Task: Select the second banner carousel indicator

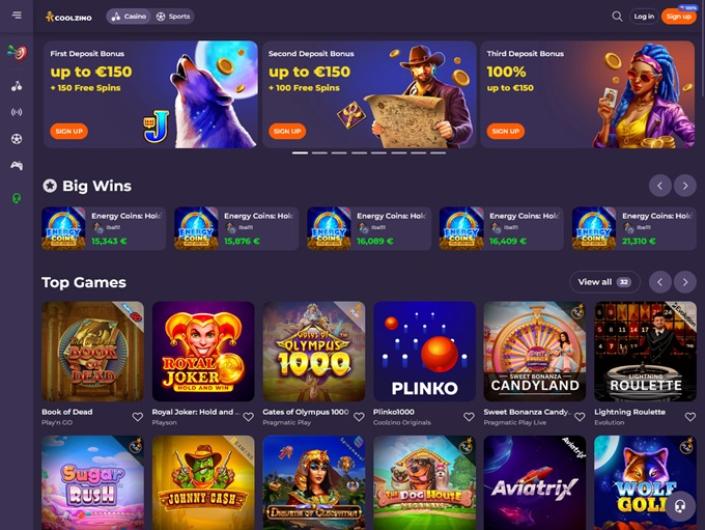Action: pyautogui.click(x=320, y=153)
